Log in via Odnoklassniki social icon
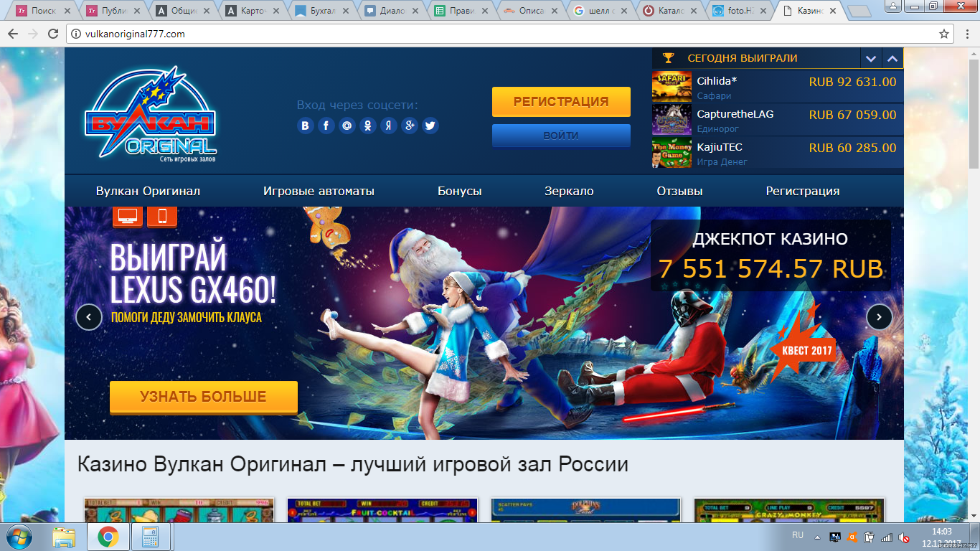The image size is (980, 551). [368, 126]
